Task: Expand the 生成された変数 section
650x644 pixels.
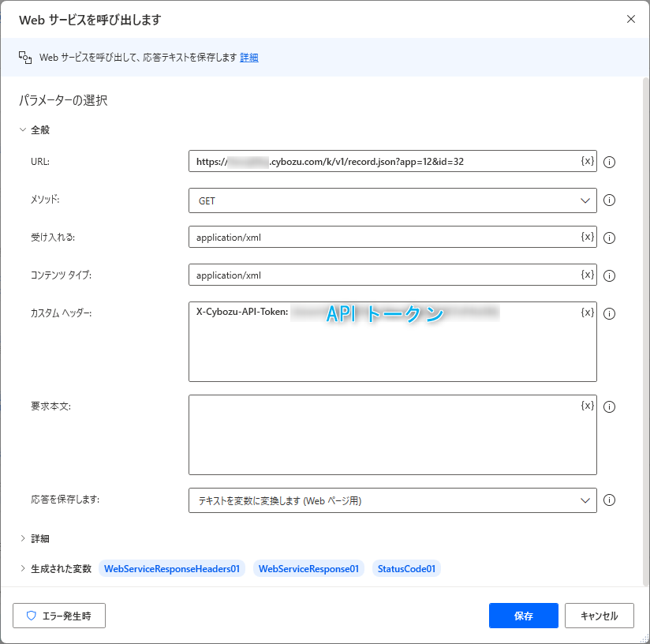Action: [x=23, y=568]
